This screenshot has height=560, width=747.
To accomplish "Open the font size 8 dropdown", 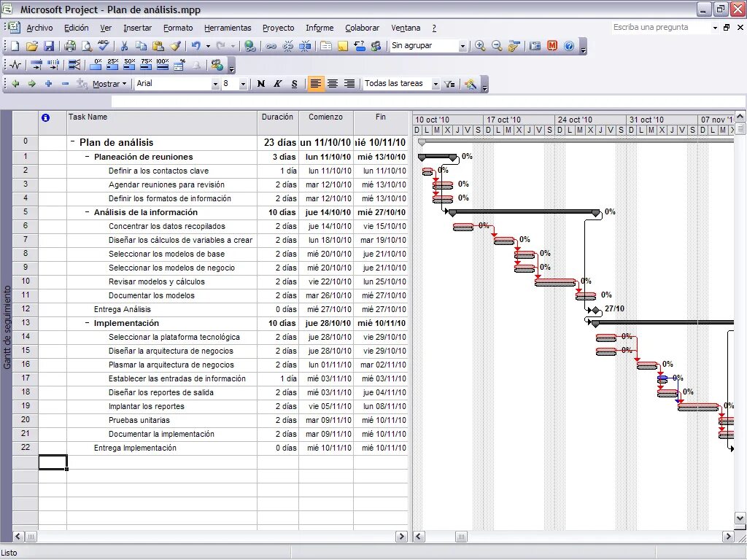I will coord(243,84).
